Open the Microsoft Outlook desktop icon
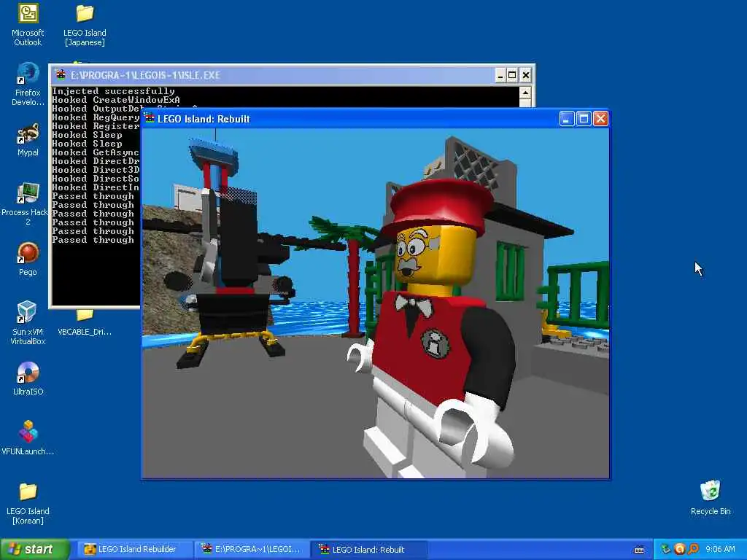Viewport: 747px width, 560px height. pyautogui.click(x=28, y=25)
